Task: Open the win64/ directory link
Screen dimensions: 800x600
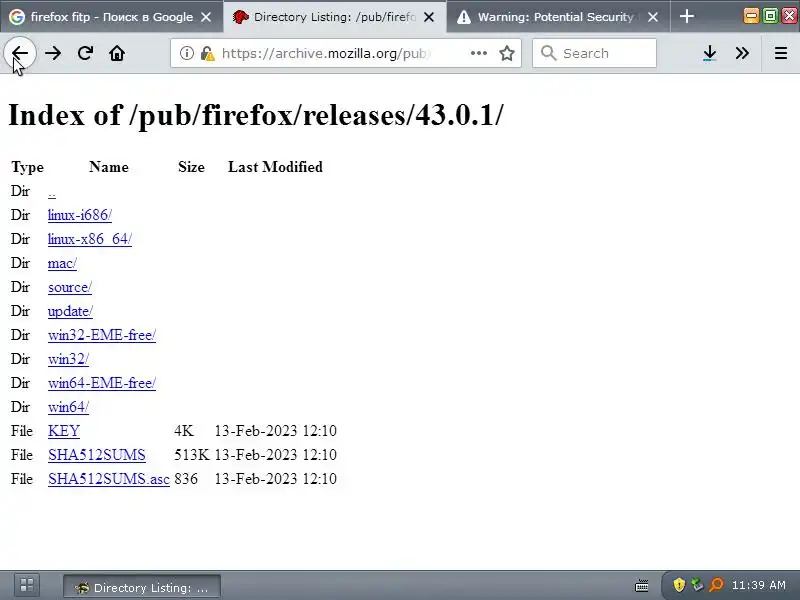Action: [68, 407]
